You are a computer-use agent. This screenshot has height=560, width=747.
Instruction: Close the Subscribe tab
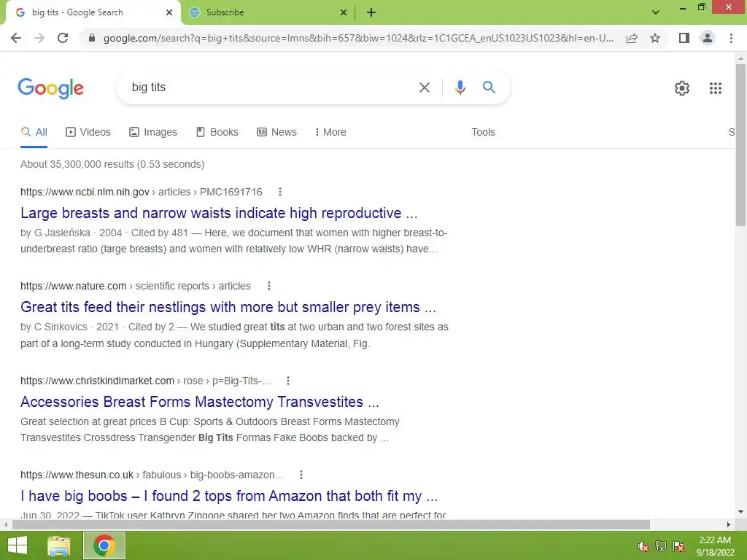tap(344, 13)
